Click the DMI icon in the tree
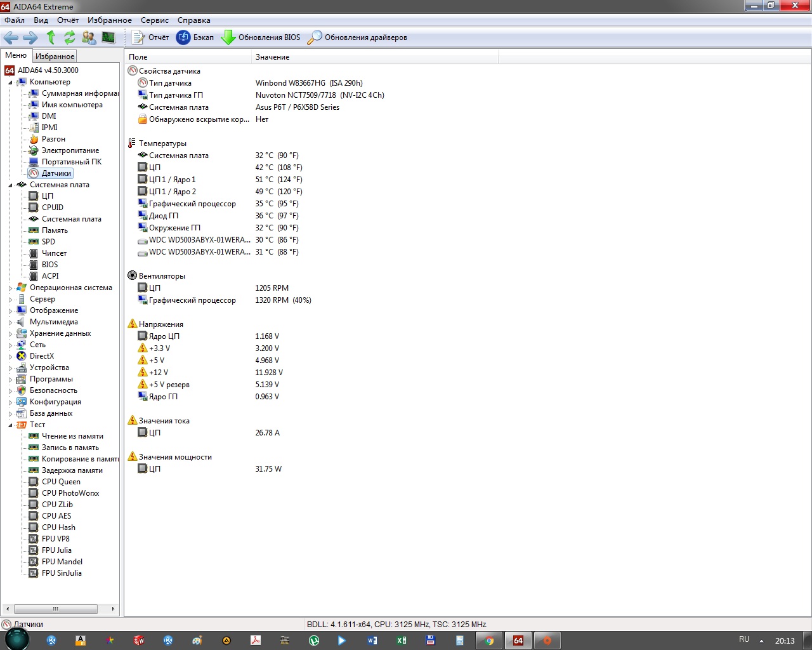The width and height of the screenshot is (812, 650). tap(34, 116)
